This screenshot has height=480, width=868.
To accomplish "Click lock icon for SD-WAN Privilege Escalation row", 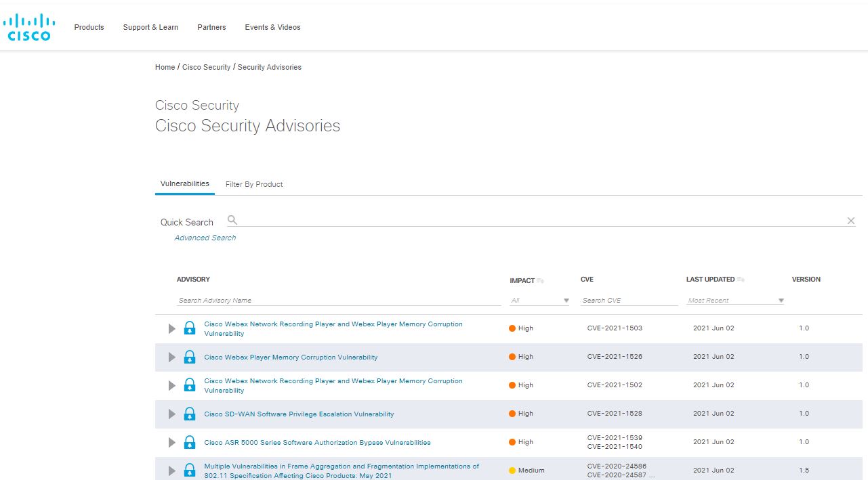I will point(190,414).
